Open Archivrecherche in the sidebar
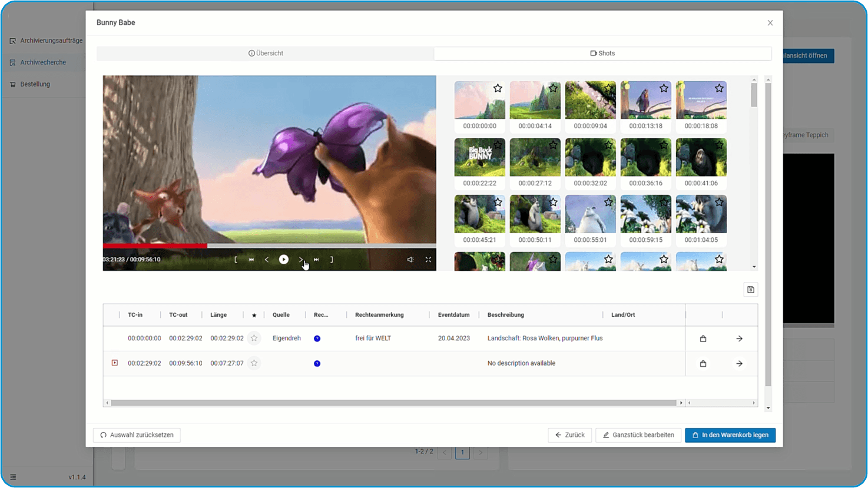Viewport: 868px width, 488px height. point(43,62)
